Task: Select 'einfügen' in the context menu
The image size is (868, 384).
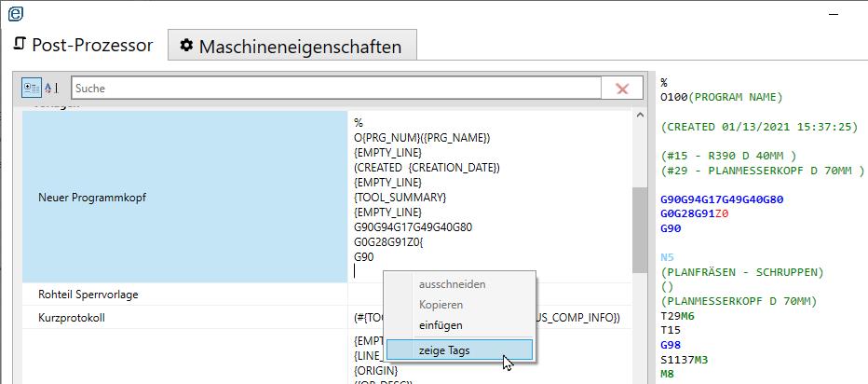Action: 440,325
